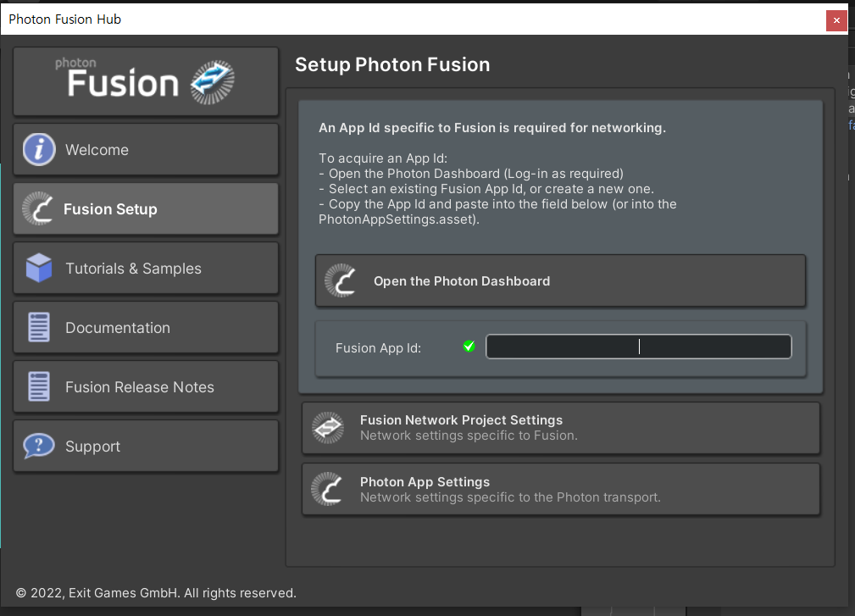This screenshot has width=855, height=616.
Task: Click the swirl icon on Open the Photon Dashboard
Action: 341,280
